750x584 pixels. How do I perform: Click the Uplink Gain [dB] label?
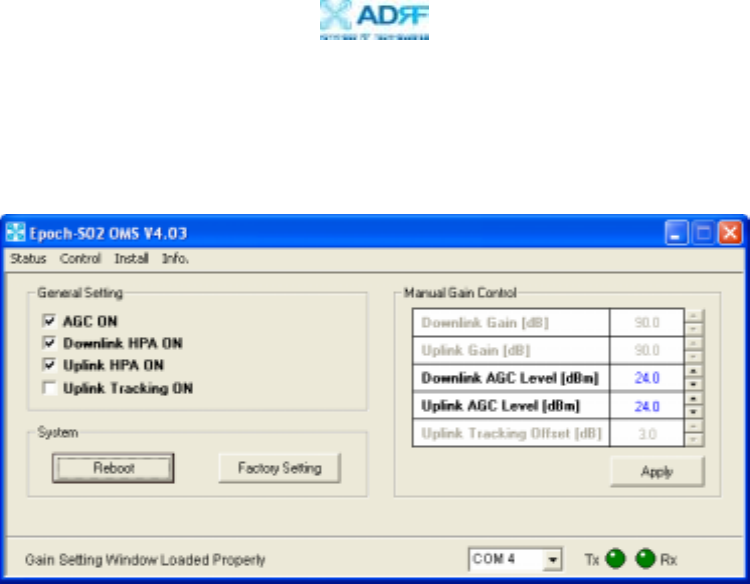coord(475,351)
